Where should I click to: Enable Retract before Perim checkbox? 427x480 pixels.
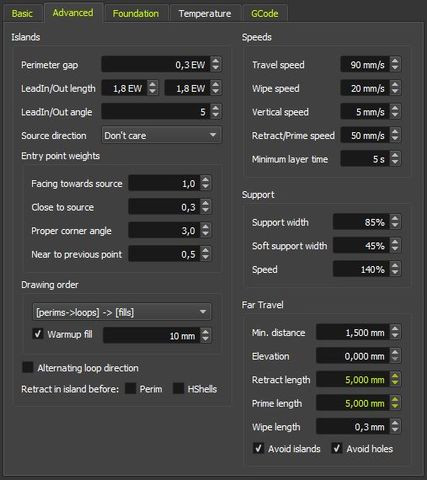130,388
